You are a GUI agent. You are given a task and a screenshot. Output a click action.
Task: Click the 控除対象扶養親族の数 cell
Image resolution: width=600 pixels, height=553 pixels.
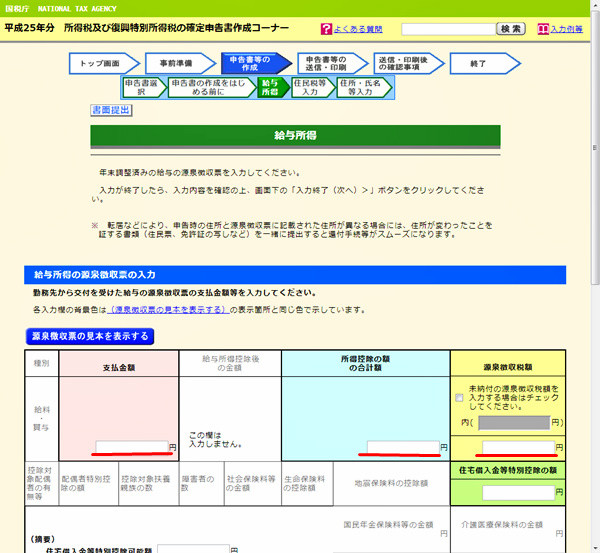click(148, 483)
